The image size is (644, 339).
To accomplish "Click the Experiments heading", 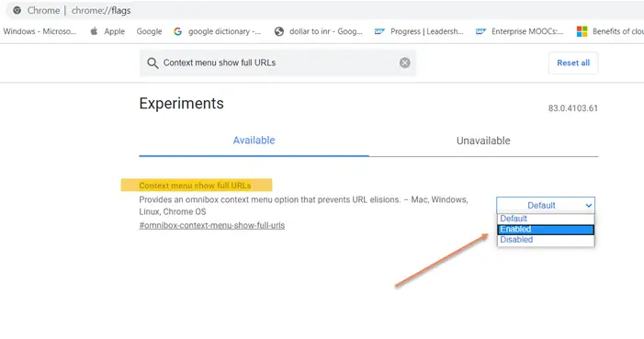I will tap(182, 104).
